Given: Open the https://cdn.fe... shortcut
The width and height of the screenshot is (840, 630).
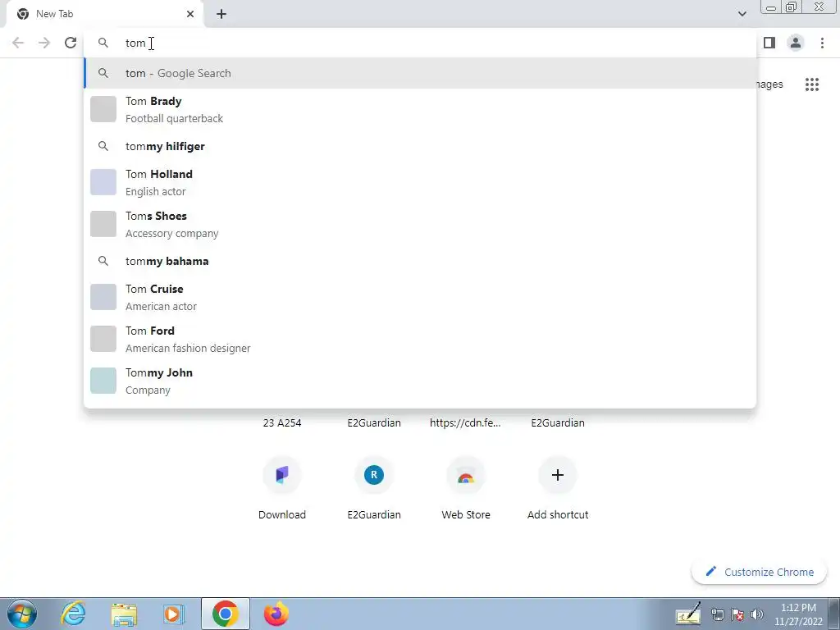Looking at the screenshot, I should pos(466,422).
